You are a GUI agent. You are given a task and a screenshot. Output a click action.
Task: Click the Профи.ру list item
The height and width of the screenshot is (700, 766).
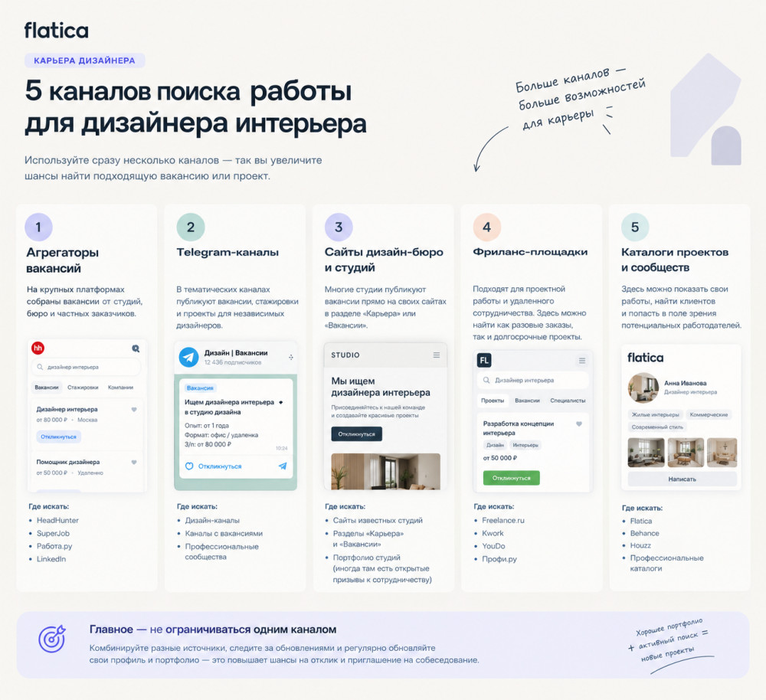click(499, 559)
